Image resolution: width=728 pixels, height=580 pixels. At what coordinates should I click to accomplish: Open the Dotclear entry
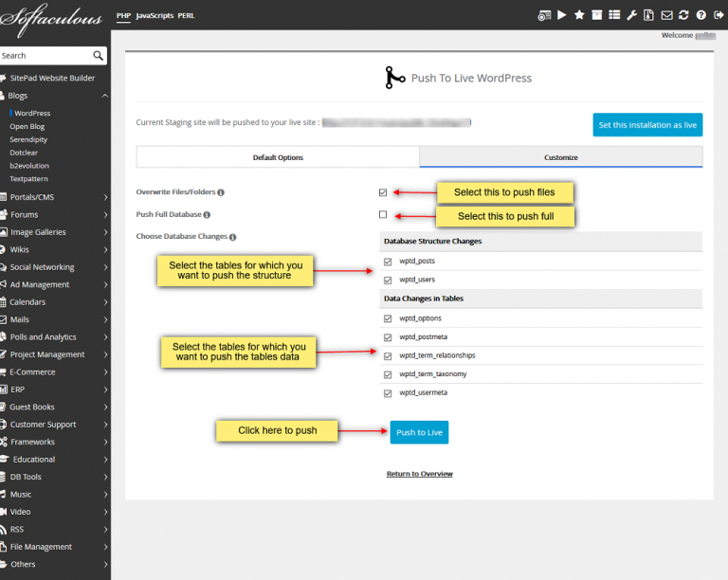coord(24,153)
